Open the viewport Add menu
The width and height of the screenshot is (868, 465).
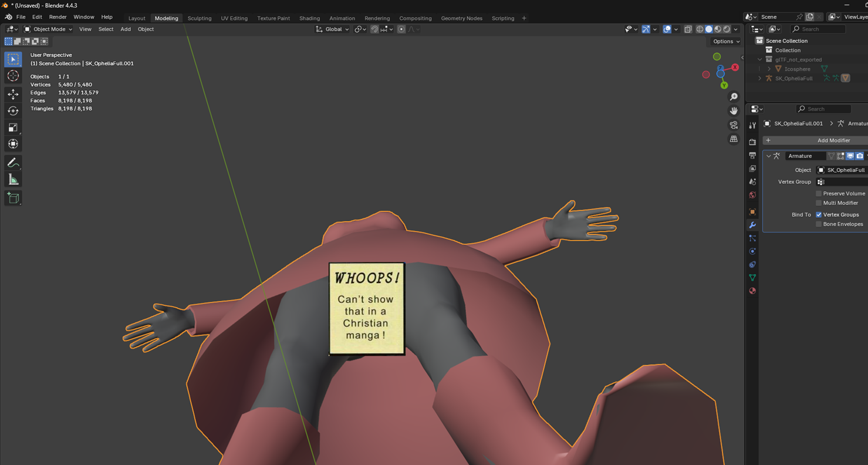126,29
